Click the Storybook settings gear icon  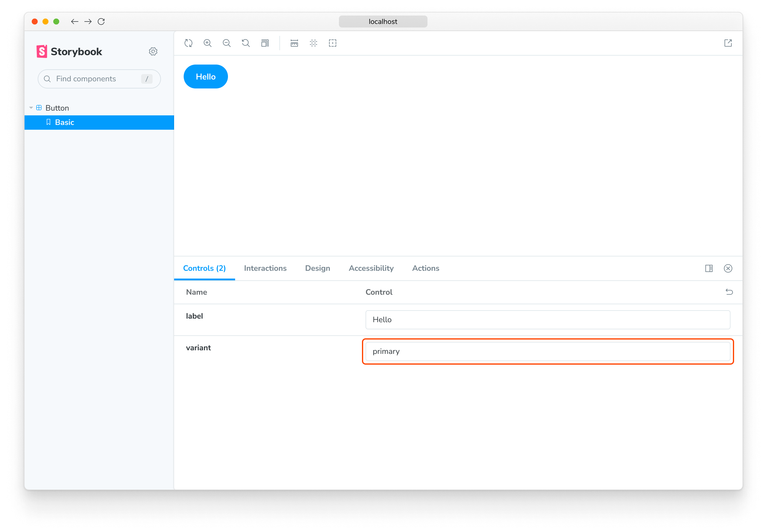pyautogui.click(x=153, y=51)
